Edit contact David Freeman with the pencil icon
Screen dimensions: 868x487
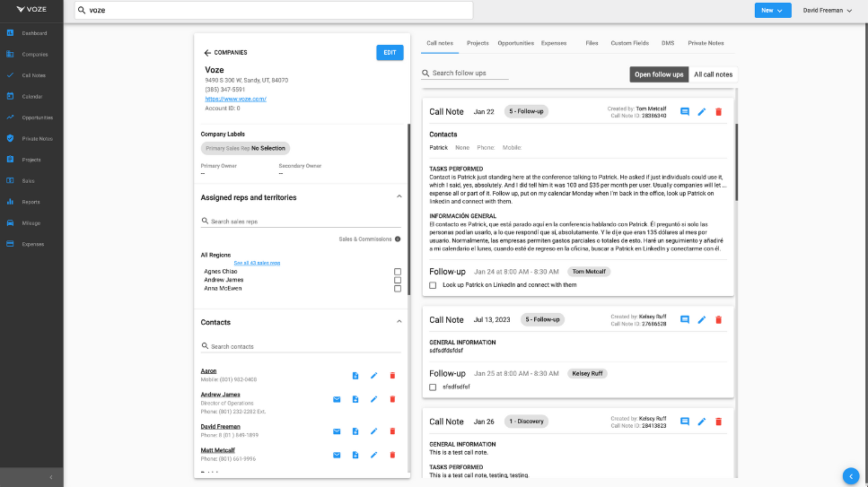click(373, 431)
